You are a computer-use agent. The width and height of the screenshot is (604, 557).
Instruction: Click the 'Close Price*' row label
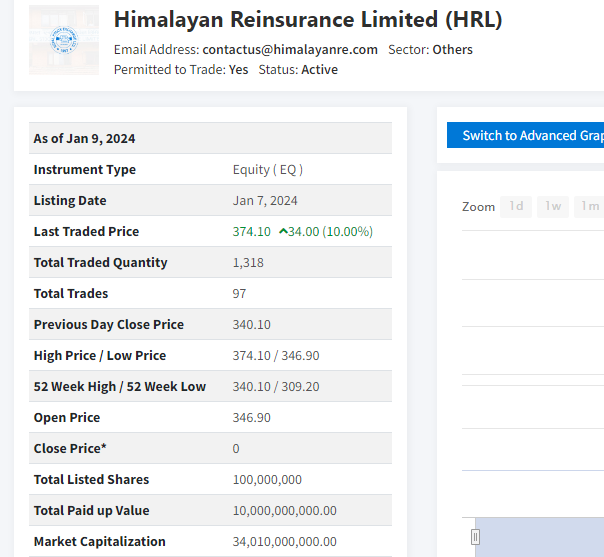pyautogui.click(x=70, y=449)
